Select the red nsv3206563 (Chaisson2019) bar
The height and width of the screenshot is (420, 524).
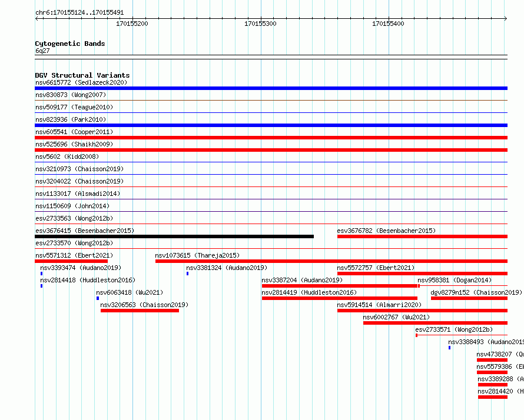pyautogui.click(x=140, y=311)
